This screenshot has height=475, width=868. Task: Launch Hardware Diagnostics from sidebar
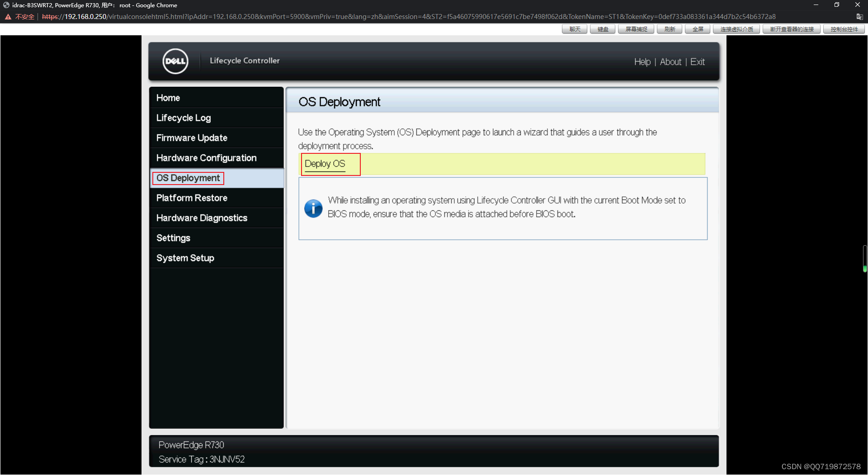point(217,218)
